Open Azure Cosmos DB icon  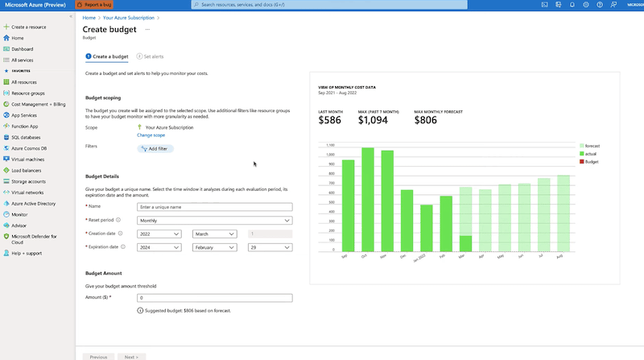[6, 148]
